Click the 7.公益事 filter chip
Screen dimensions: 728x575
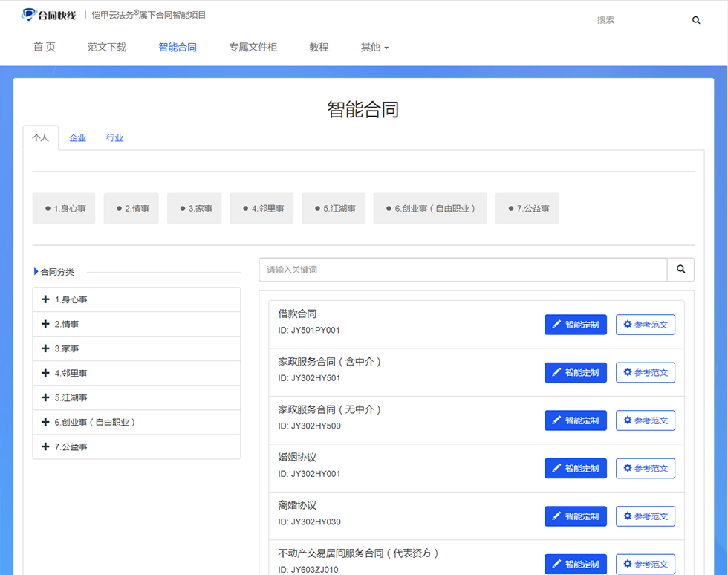(527, 209)
